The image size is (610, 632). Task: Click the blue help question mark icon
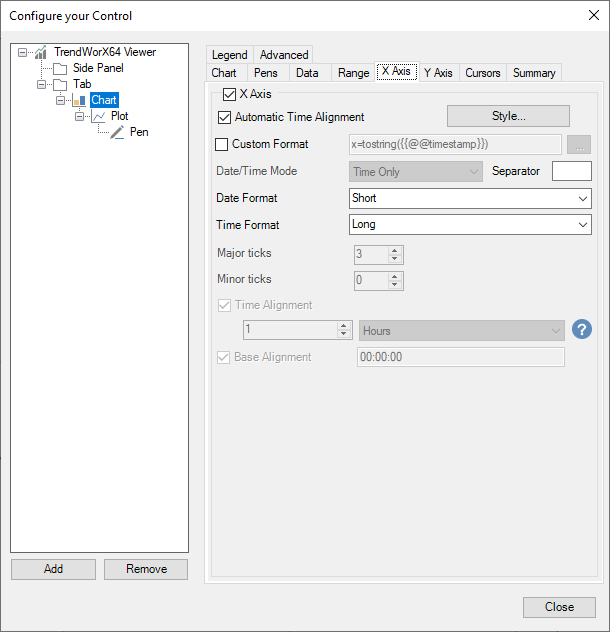point(582,330)
